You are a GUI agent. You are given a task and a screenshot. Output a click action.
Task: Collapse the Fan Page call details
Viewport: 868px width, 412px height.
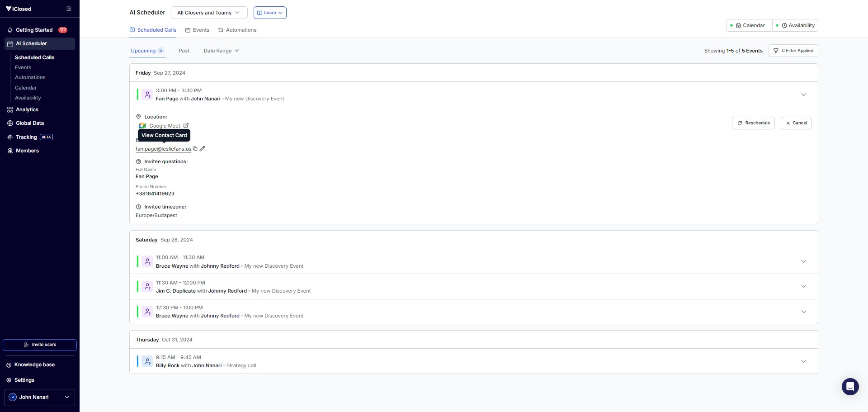804,95
